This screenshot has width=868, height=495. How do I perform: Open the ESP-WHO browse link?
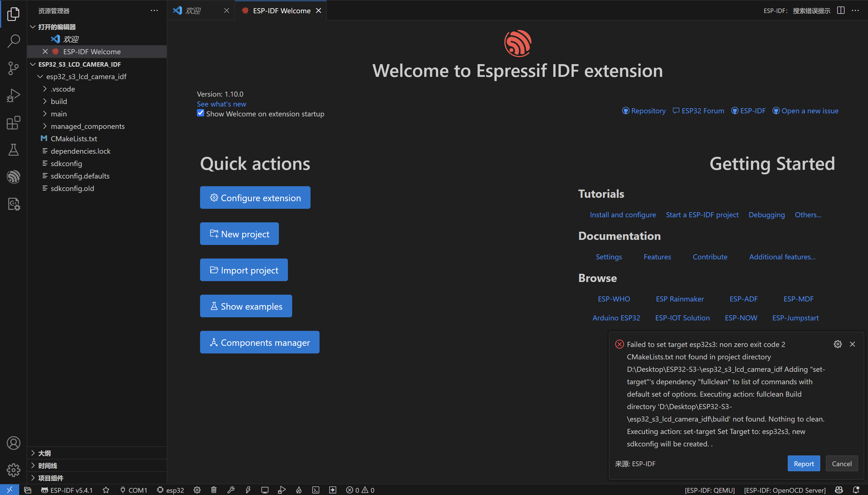pos(614,298)
